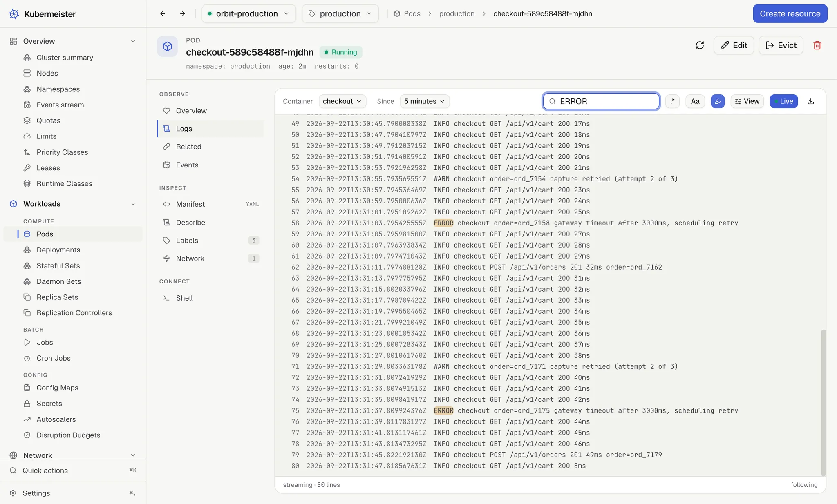Viewport: 837px width, 504px height.
Task: Open Nodes page
Action: pos(47,73)
